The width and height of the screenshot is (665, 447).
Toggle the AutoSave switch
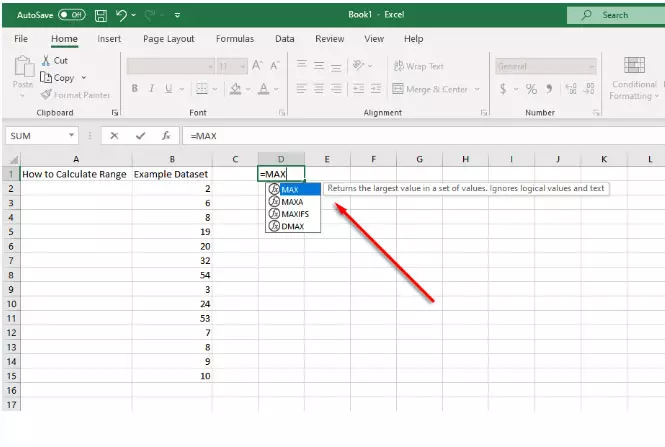click(x=72, y=15)
